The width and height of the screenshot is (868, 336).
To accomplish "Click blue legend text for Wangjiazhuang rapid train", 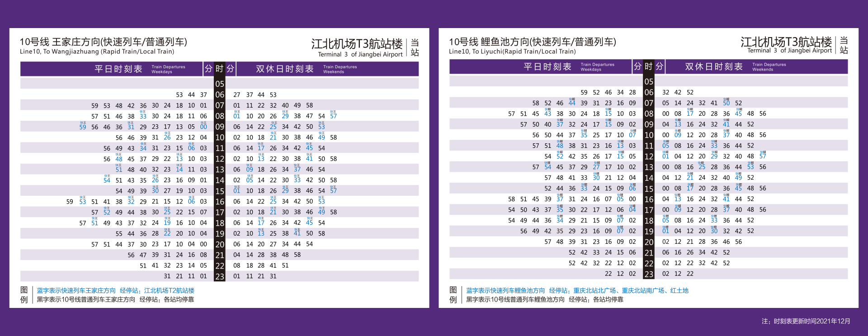I will tap(116, 291).
